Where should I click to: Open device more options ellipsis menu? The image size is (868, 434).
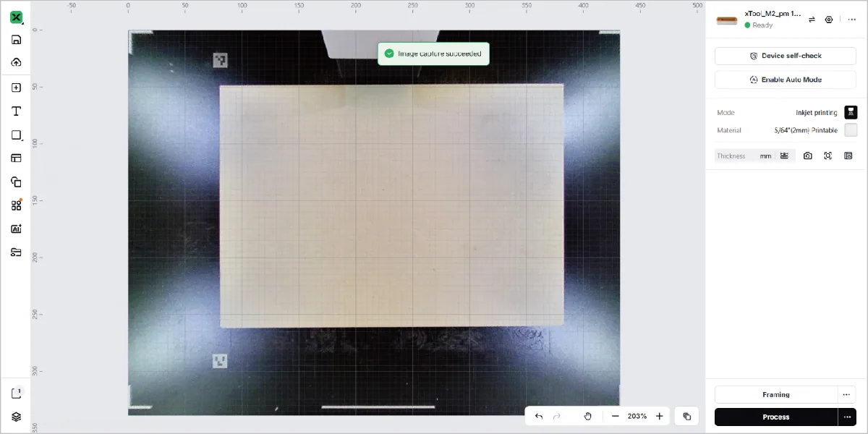tap(851, 20)
